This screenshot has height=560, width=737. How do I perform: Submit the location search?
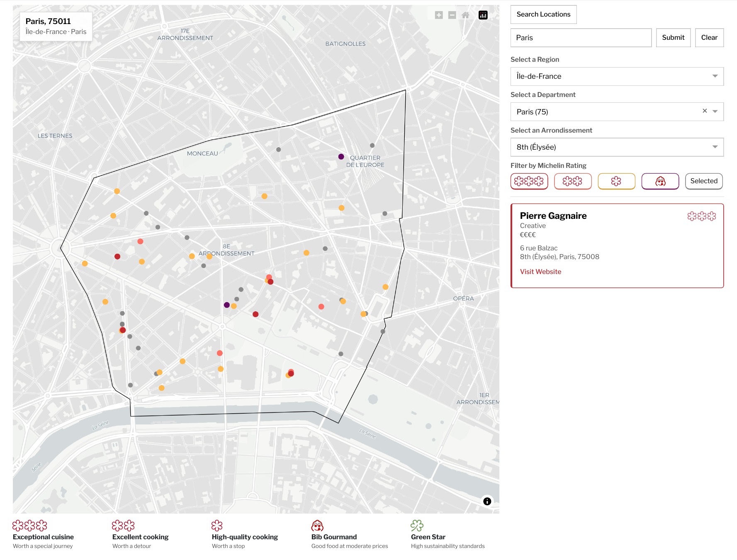(x=673, y=38)
